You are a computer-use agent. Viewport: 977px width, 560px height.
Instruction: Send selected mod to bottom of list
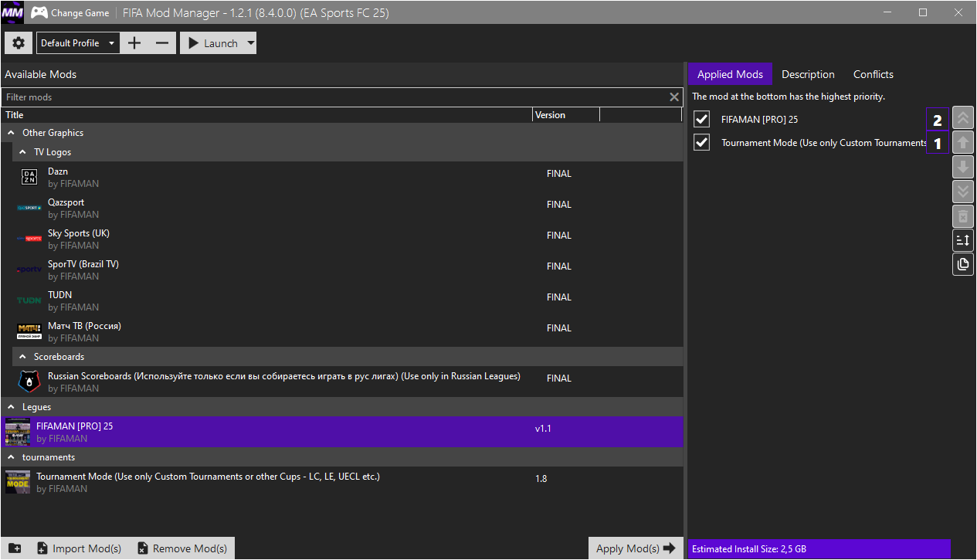[963, 192]
